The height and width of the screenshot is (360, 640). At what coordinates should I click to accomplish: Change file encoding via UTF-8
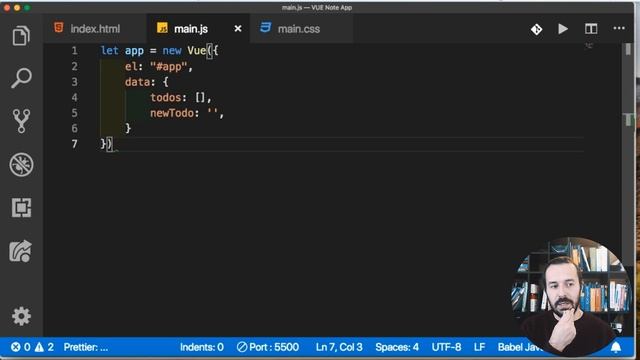(446, 347)
